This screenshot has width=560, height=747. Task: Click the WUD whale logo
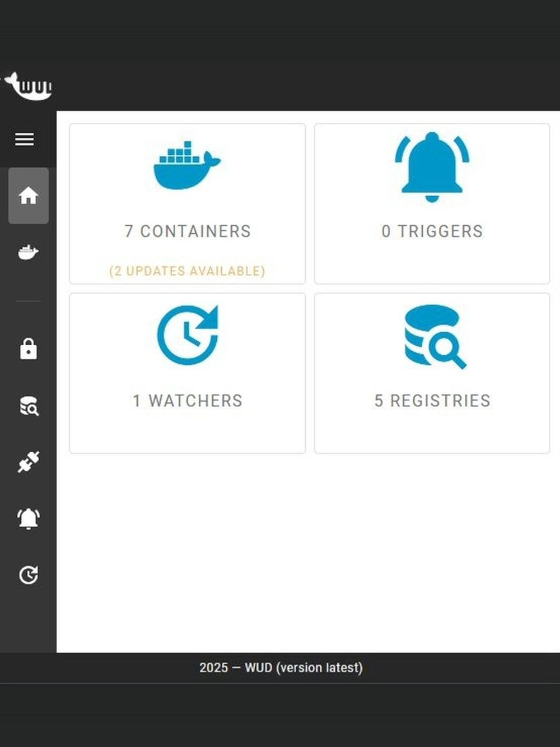(x=27, y=86)
